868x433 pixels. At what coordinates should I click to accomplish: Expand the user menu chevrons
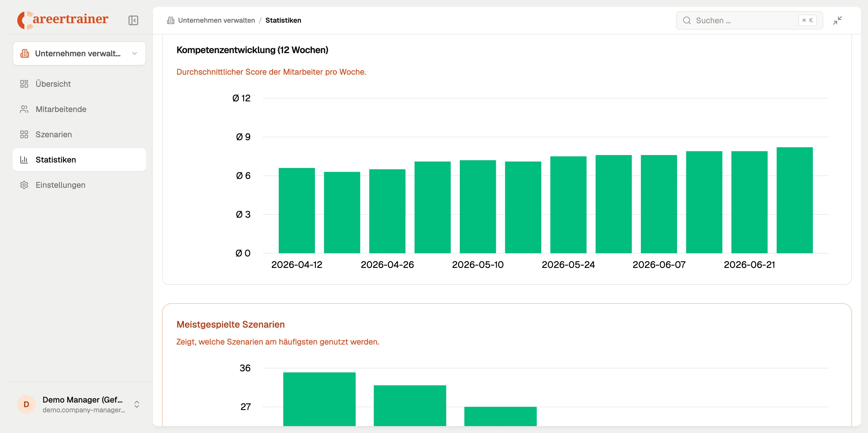pos(137,404)
